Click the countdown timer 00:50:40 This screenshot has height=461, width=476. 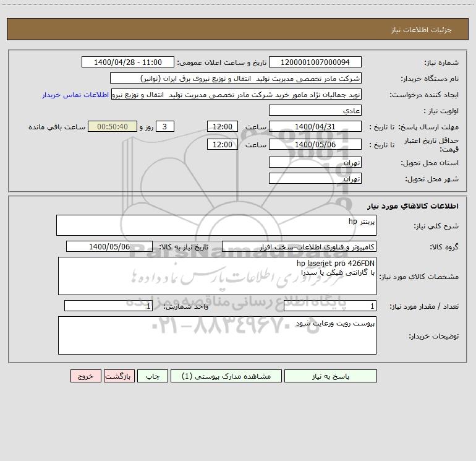click(113, 126)
